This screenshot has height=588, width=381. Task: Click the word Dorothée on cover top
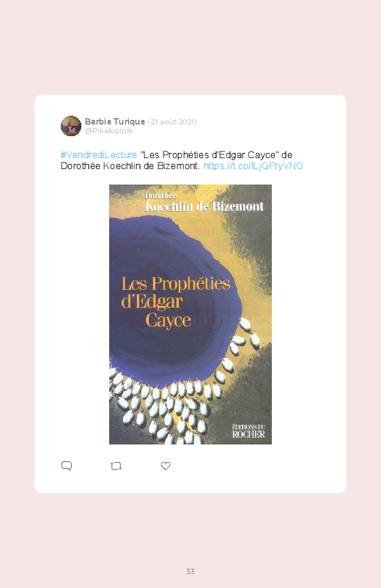(x=160, y=196)
